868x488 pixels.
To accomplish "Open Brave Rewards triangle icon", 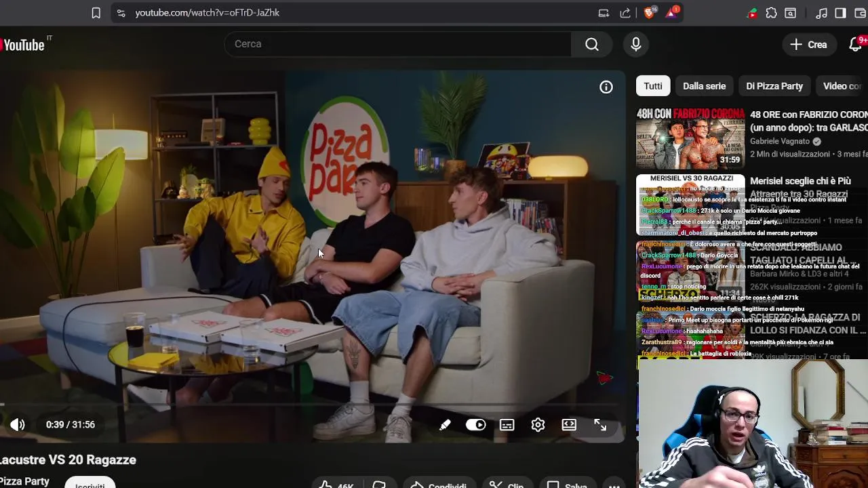I will click(x=672, y=12).
